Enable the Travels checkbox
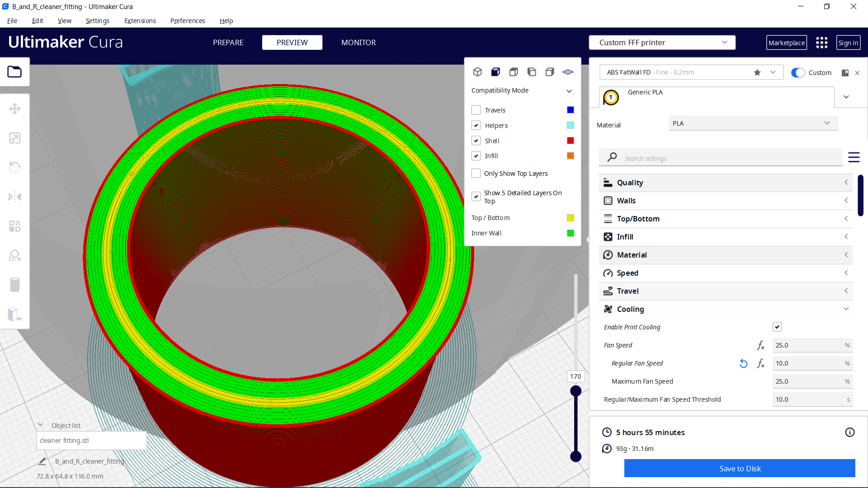 (476, 110)
